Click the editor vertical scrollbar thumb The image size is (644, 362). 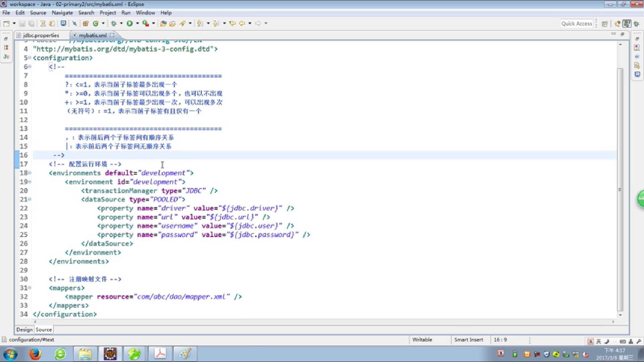620,190
